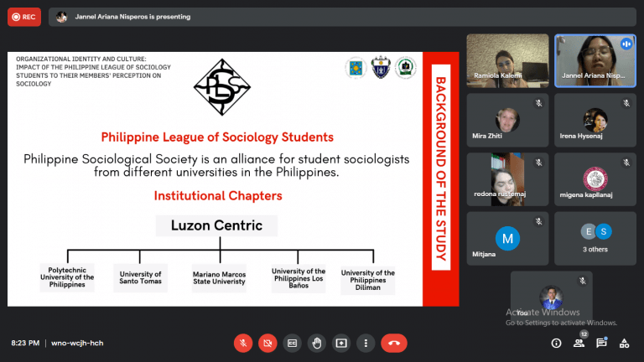Click Mariano Marcos State University box
The image size is (644, 362).
(220, 278)
